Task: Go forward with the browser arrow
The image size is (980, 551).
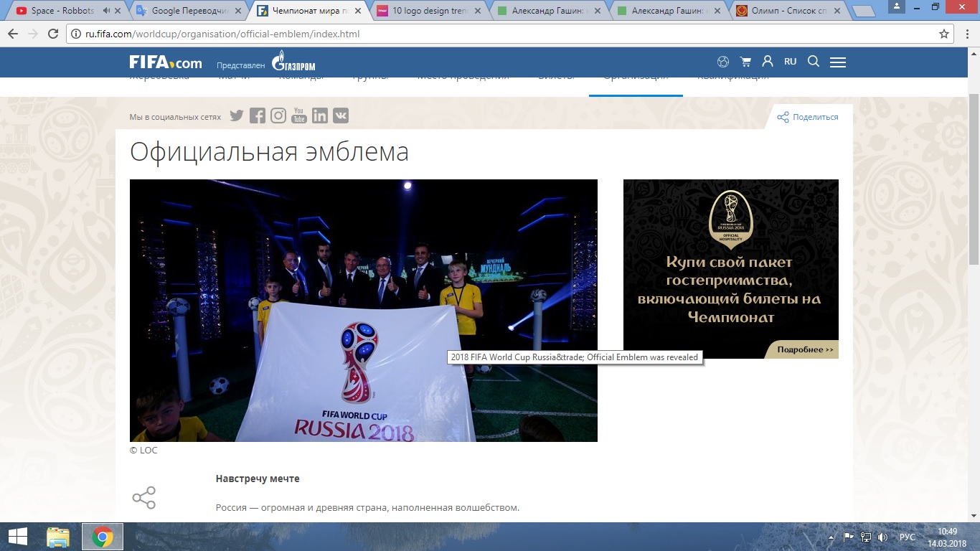Action: [x=33, y=34]
